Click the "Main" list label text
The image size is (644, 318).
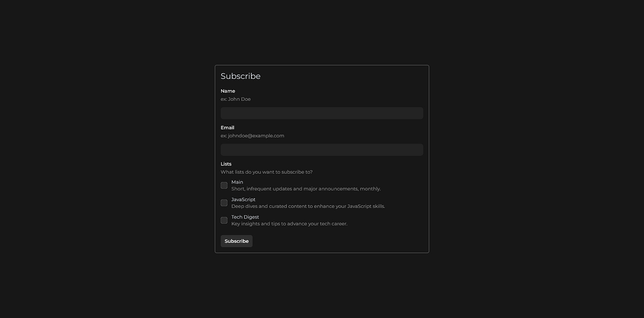pyautogui.click(x=237, y=182)
